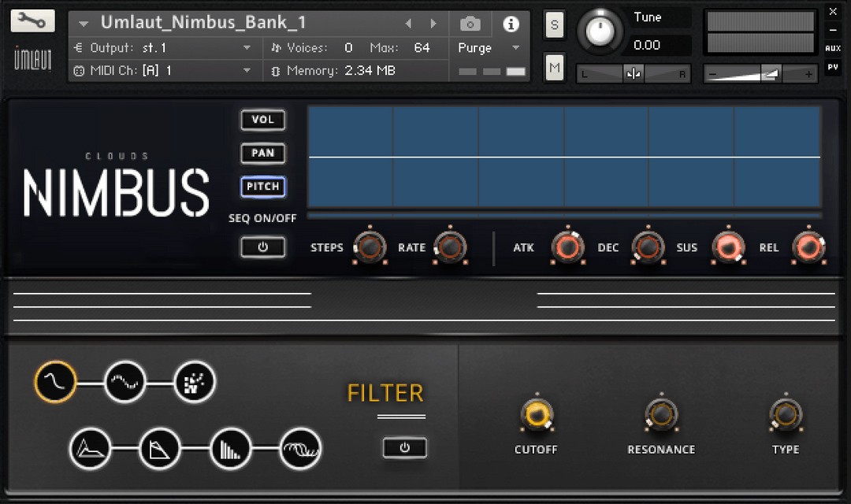Click the pan center marker icon
Screen dimensions: 851x504
point(634,73)
